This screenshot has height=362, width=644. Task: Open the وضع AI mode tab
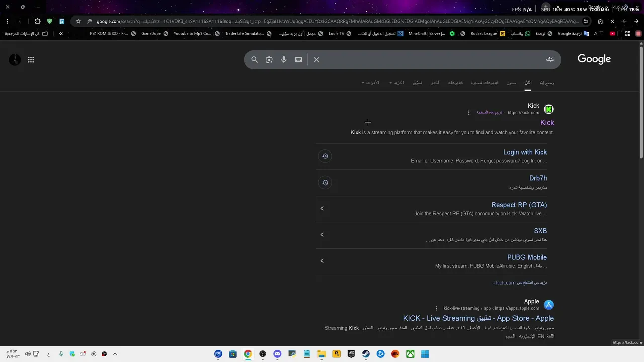(547, 83)
